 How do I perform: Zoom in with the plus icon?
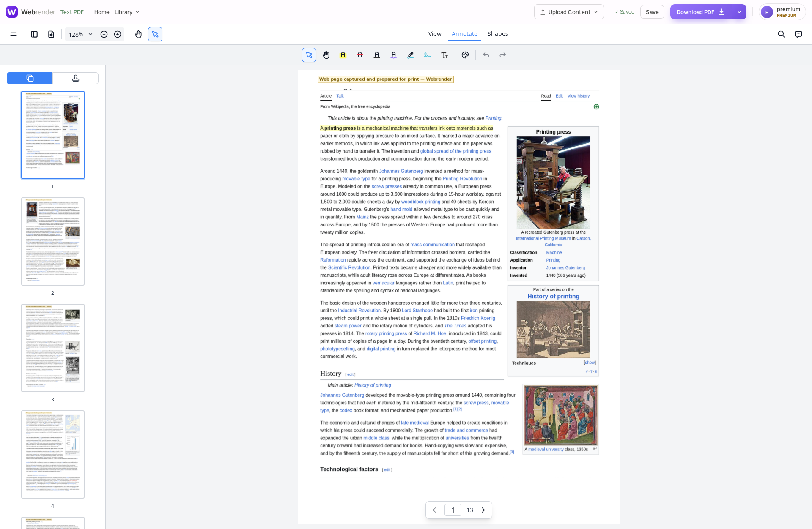(118, 34)
